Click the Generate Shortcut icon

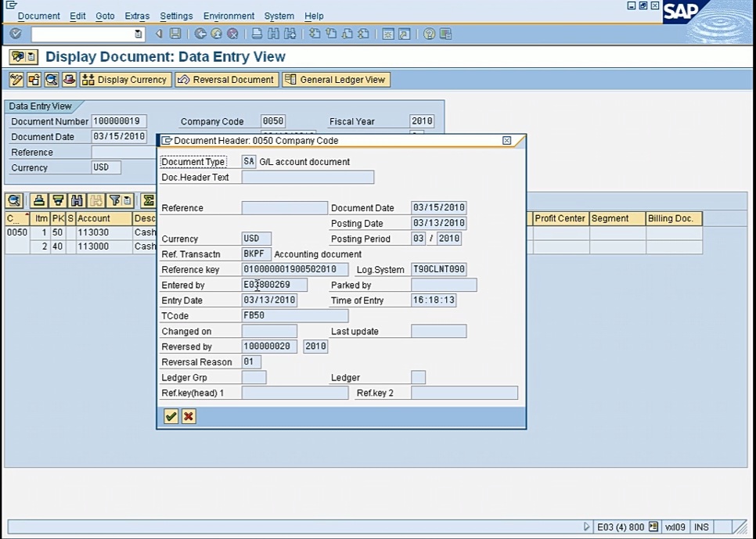click(404, 34)
